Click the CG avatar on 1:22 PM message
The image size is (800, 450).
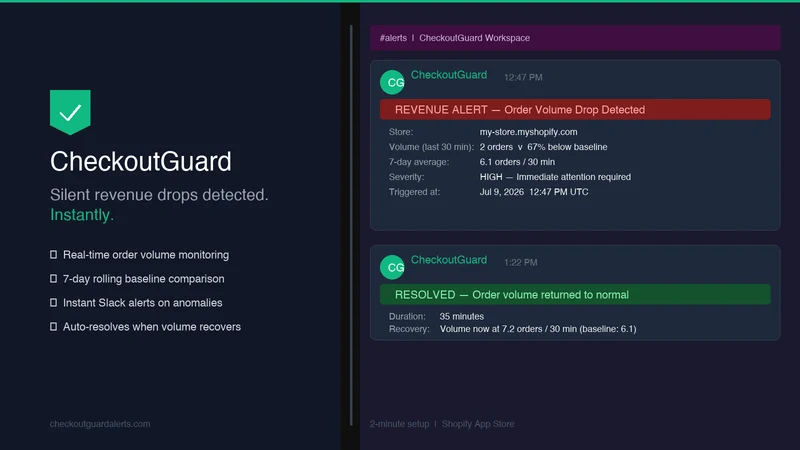tap(392, 267)
